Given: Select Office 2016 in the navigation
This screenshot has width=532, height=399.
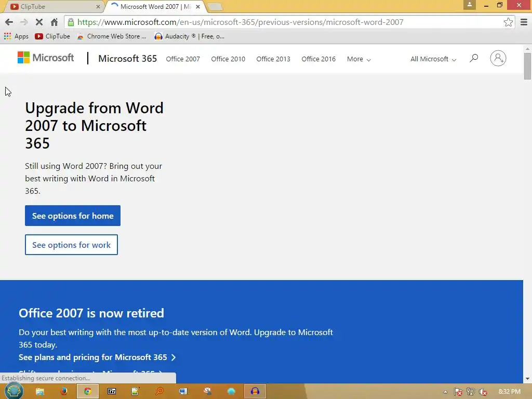Looking at the screenshot, I should coord(318,59).
